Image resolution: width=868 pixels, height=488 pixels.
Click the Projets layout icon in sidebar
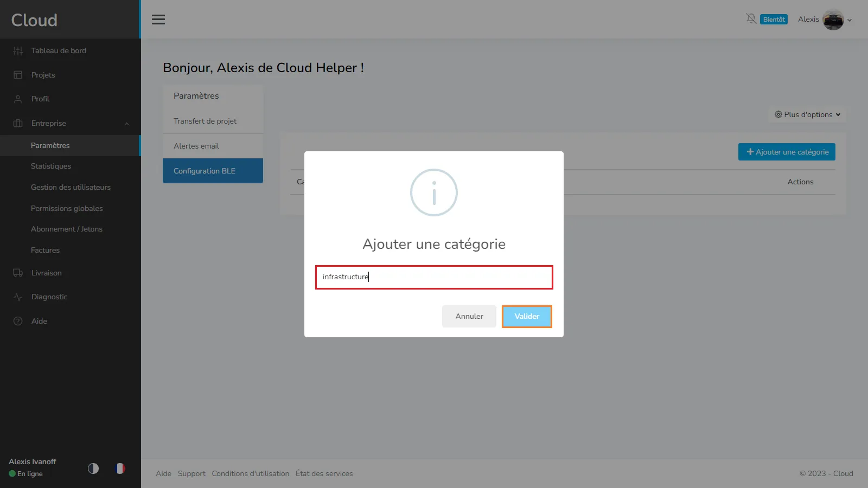18,75
